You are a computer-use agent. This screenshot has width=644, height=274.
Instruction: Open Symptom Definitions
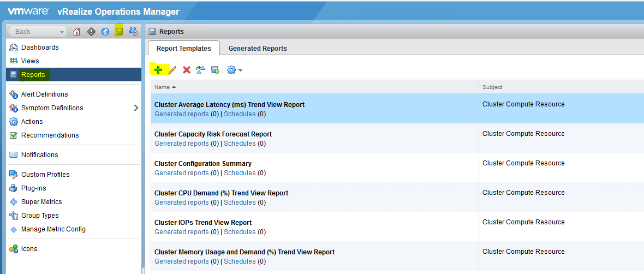point(52,108)
